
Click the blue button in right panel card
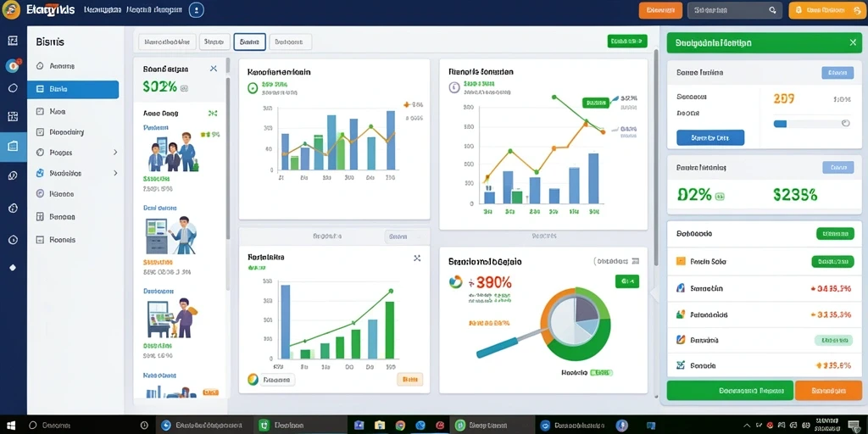(x=710, y=138)
